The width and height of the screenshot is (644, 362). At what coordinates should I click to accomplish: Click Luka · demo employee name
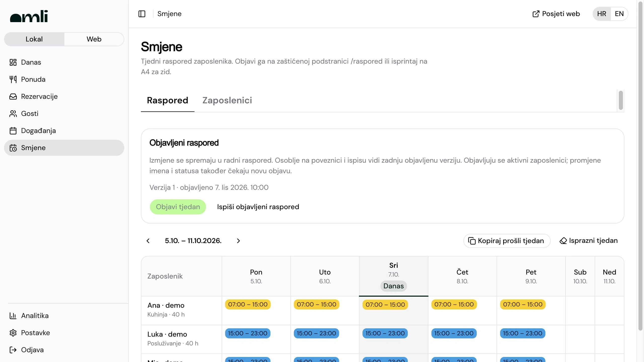167,334
